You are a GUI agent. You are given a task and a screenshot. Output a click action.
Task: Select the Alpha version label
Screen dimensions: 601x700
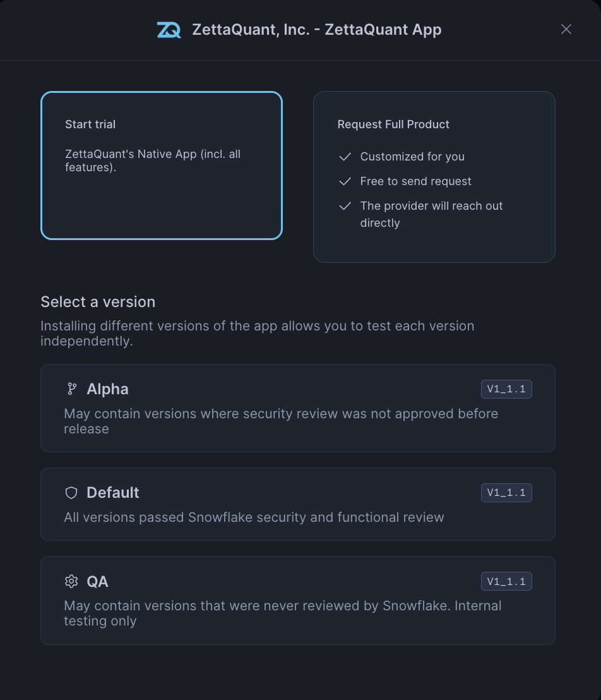pyautogui.click(x=107, y=389)
